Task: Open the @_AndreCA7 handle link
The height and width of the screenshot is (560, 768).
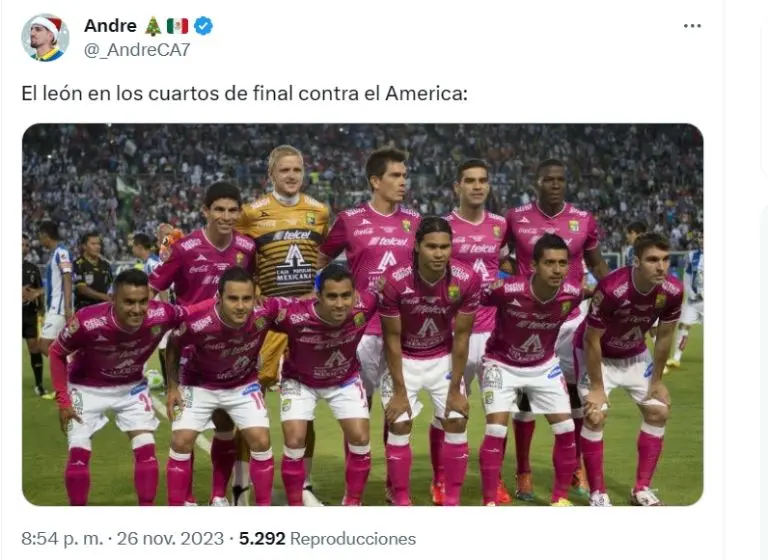Action: pyautogui.click(x=137, y=50)
